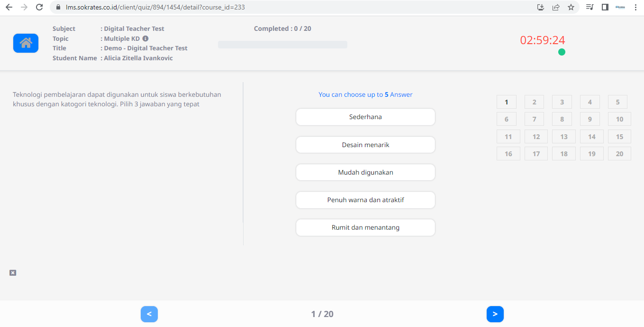Click the blue Home icon button
The width and height of the screenshot is (644, 327).
pos(26,43)
